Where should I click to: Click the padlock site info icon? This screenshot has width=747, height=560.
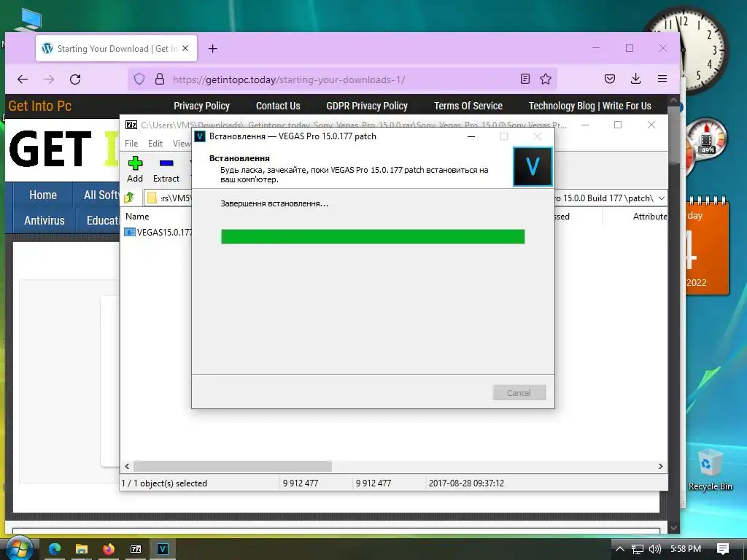coord(160,79)
